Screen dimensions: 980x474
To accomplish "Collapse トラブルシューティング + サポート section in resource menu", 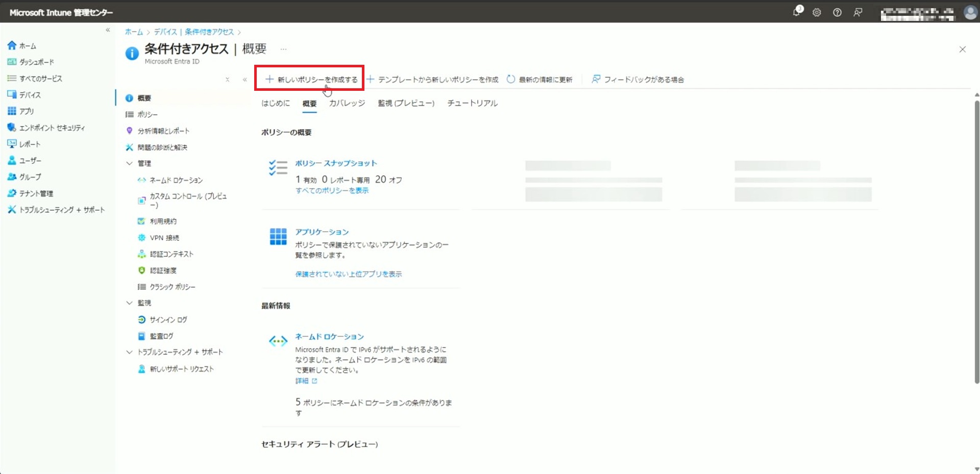I will 129,352.
